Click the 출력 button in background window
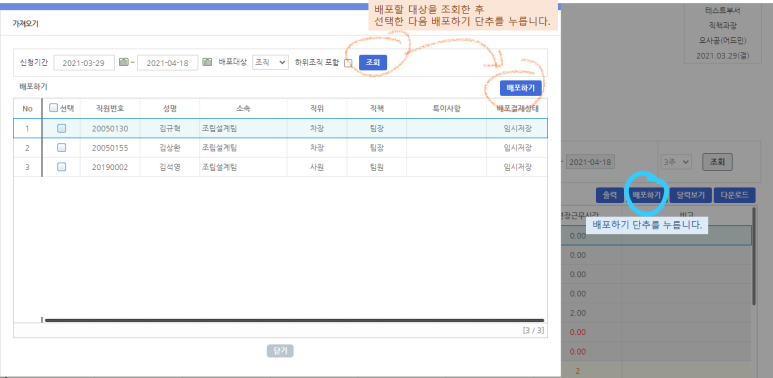 click(x=610, y=195)
